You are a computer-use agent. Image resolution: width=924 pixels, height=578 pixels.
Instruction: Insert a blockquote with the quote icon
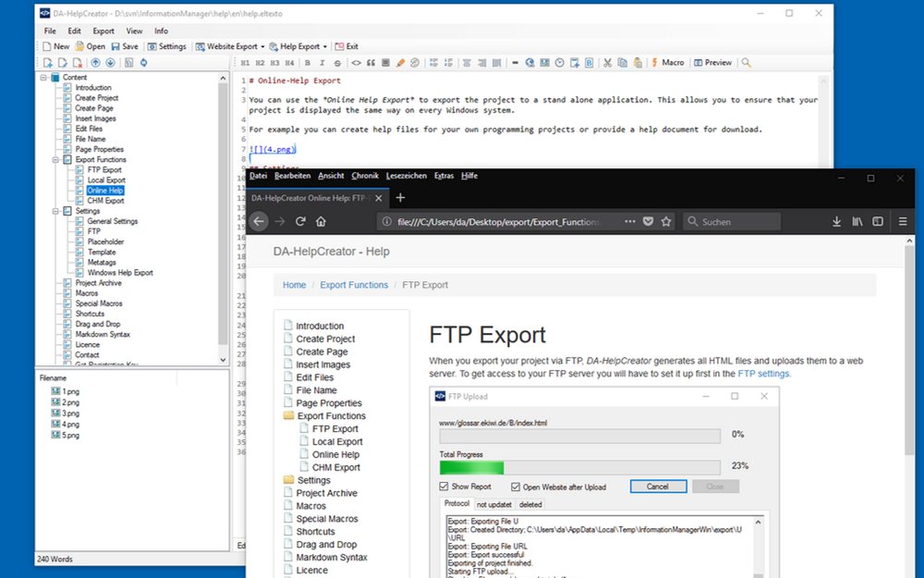pyautogui.click(x=371, y=63)
